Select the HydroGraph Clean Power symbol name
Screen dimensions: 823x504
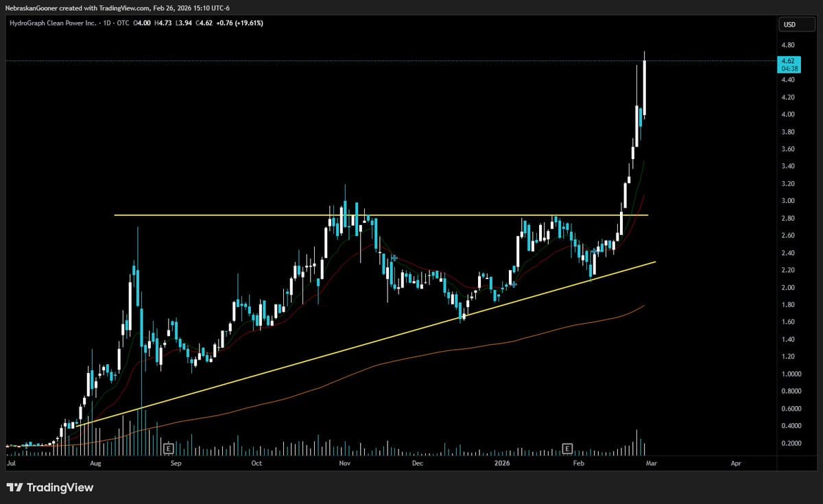pos(53,23)
